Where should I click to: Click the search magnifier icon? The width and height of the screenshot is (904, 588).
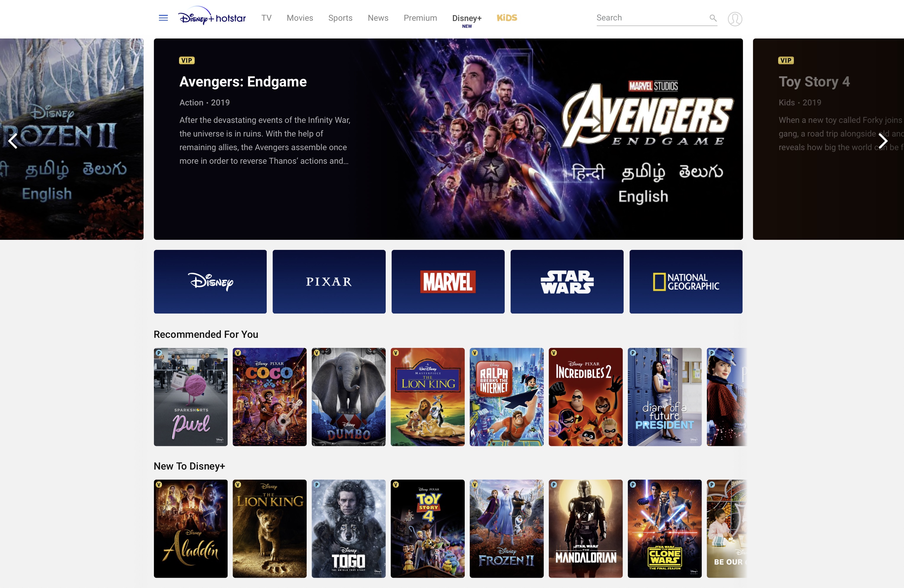[x=713, y=18]
